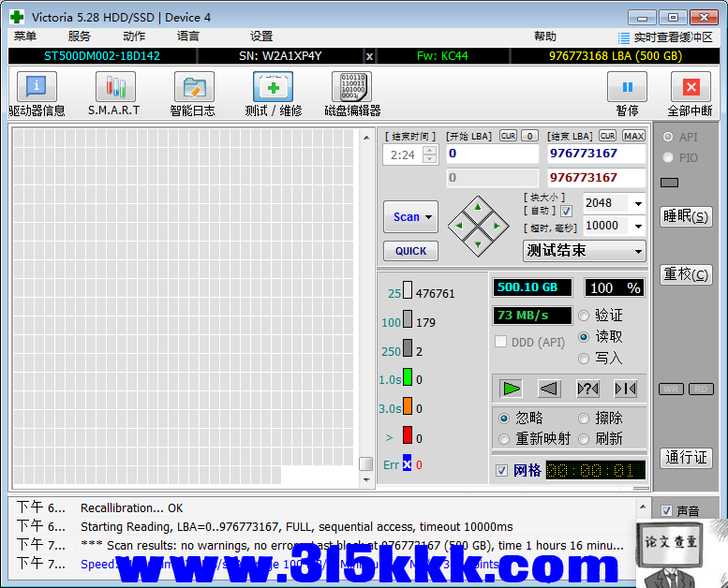The height and width of the screenshot is (588, 728).
Task: Select the 测试 / 维修 test icon
Action: (x=273, y=87)
